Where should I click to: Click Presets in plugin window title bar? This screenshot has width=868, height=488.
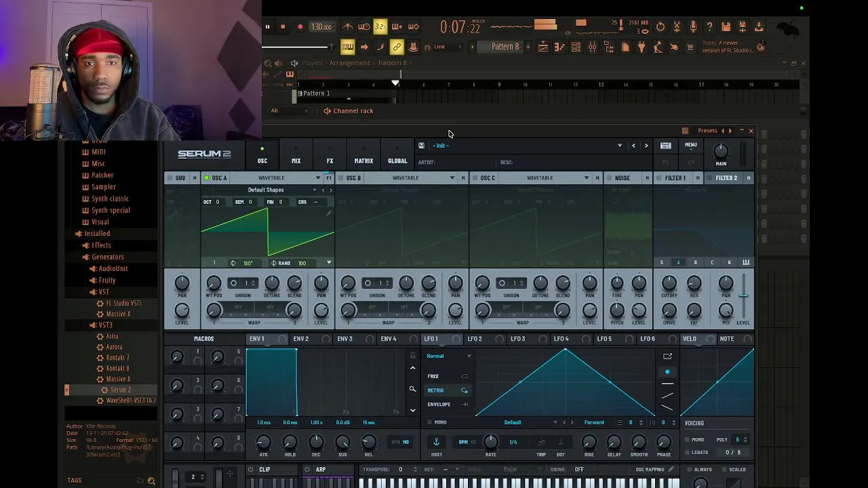click(707, 131)
